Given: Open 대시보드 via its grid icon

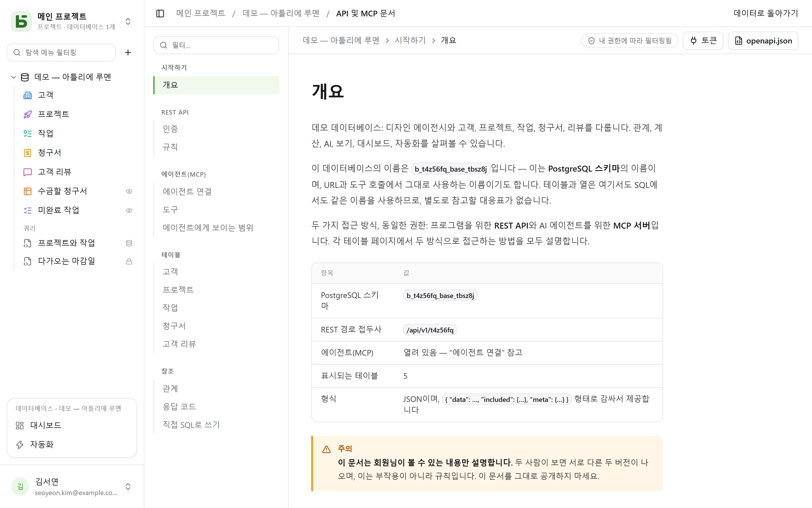Looking at the screenshot, I should [20, 425].
